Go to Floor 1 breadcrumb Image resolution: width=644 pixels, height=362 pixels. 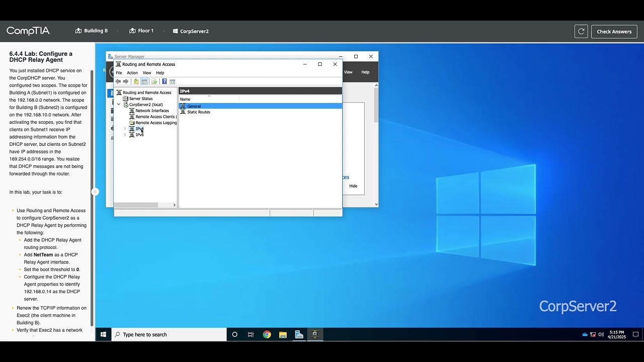click(x=141, y=31)
